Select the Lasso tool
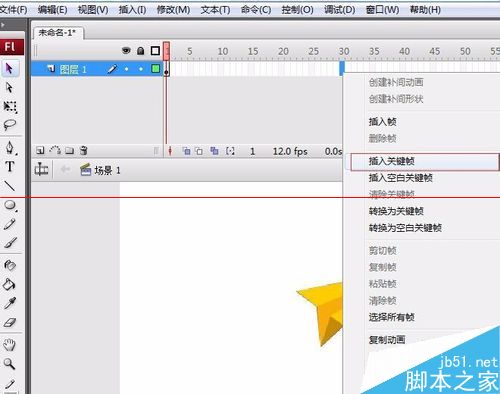This screenshot has width=500, height=394. [10, 125]
